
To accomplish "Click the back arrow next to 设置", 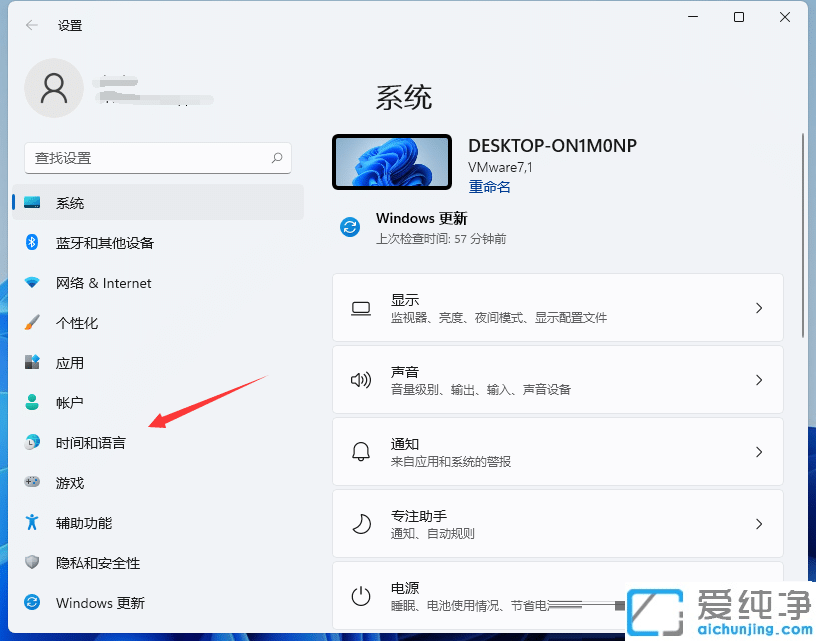I will pyautogui.click(x=32, y=25).
